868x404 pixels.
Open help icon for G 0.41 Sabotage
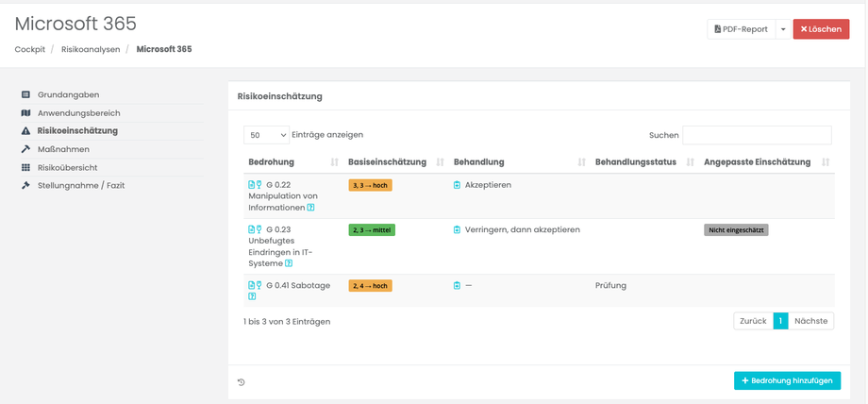252,296
